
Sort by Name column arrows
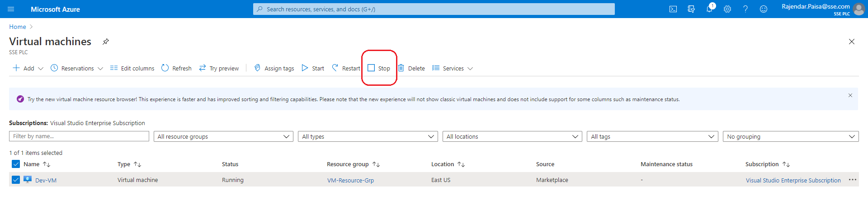click(x=47, y=164)
